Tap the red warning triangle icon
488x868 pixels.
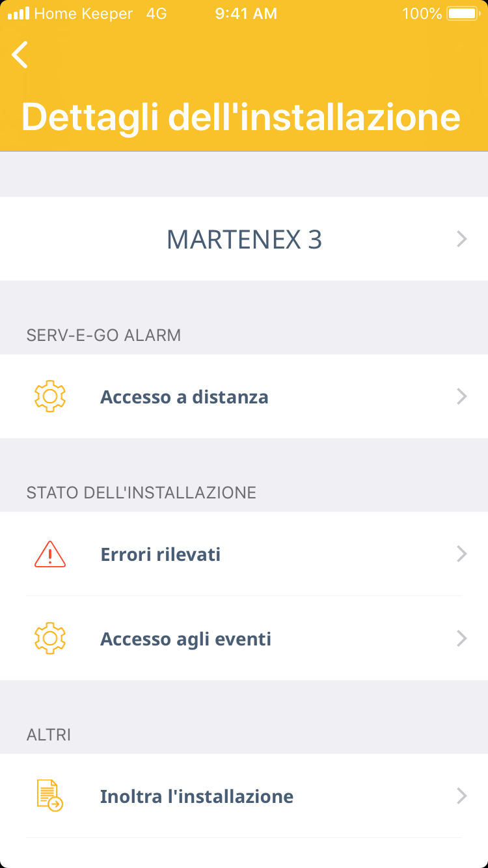(50, 554)
